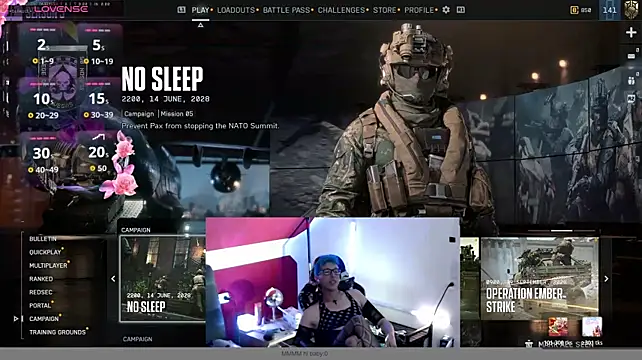Viewport: 642px width, 360px height.
Task: Click the next arrow right of Operation Ember-Strike
Action: pyautogui.click(x=606, y=278)
